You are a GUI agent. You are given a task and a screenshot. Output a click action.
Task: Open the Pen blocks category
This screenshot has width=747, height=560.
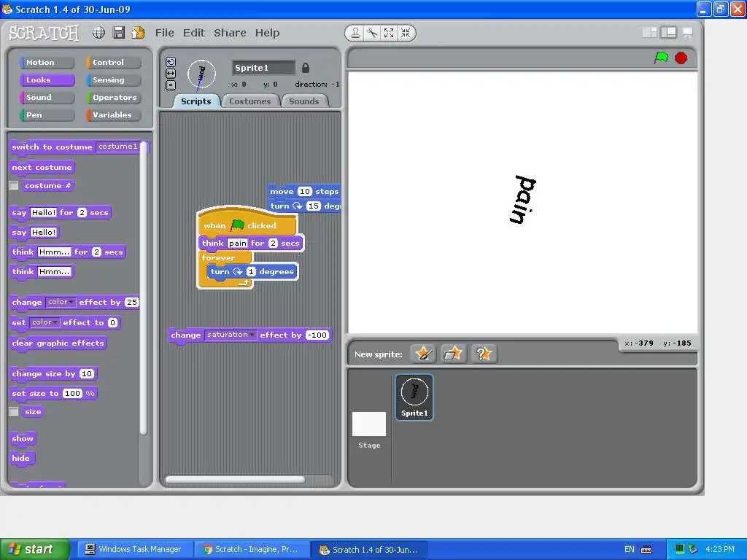tap(47, 115)
